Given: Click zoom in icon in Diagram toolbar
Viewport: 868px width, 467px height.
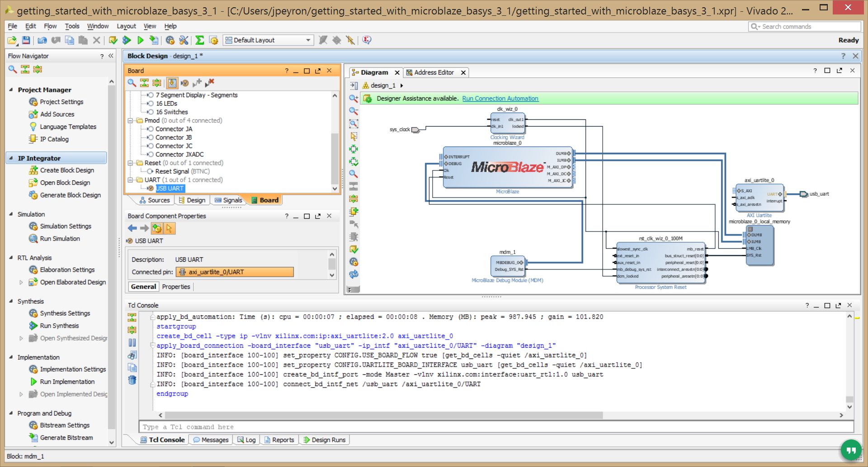Looking at the screenshot, I should click(x=354, y=98).
